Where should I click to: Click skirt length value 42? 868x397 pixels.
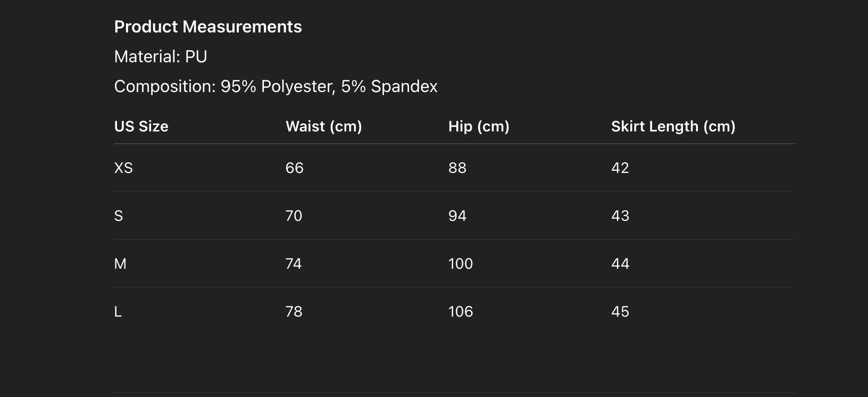[620, 168]
